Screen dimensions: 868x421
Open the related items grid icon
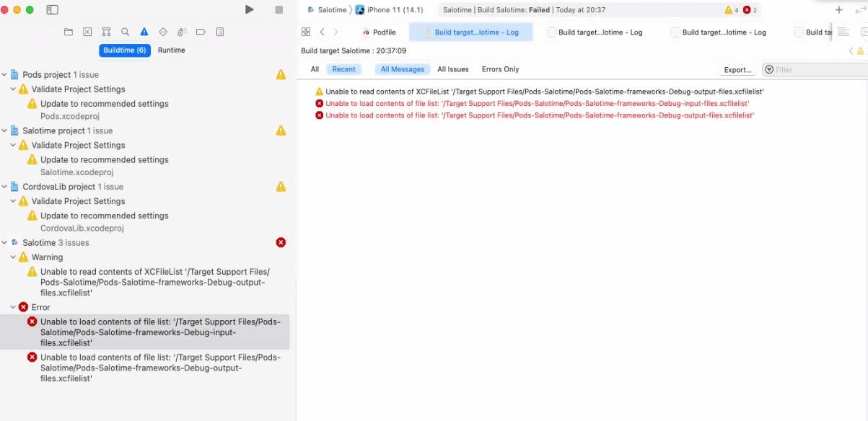tap(306, 32)
